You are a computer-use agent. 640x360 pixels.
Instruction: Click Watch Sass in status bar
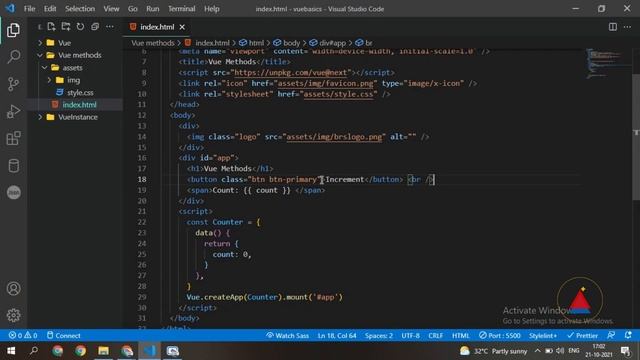pos(287,336)
